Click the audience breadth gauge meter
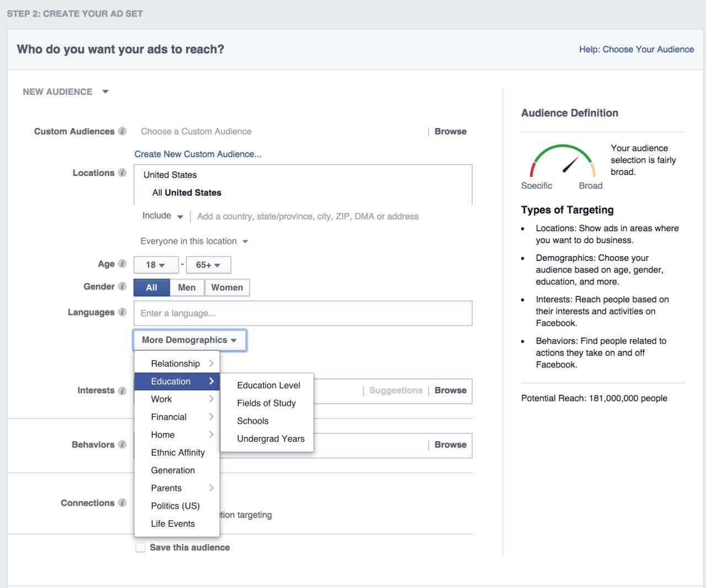 562,162
